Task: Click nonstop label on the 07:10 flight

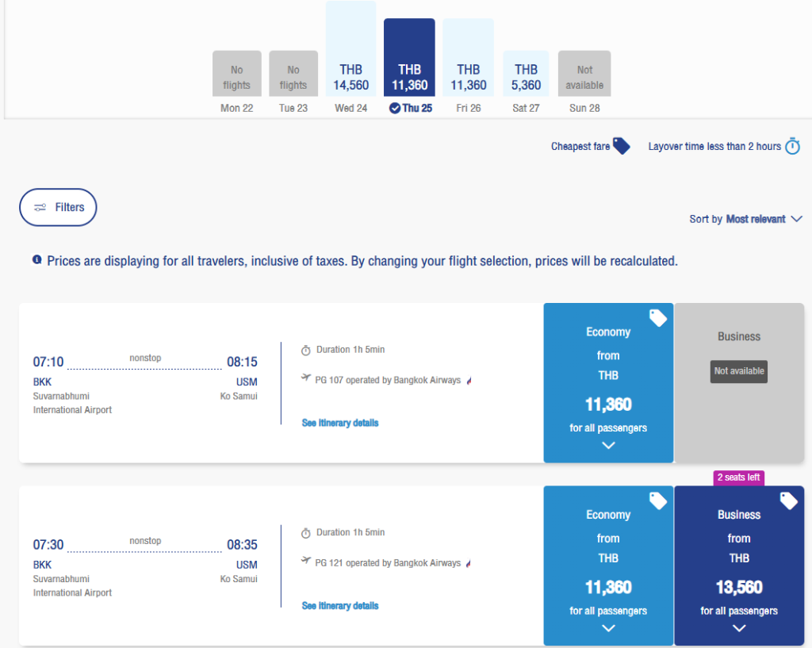Action: (145, 358)
